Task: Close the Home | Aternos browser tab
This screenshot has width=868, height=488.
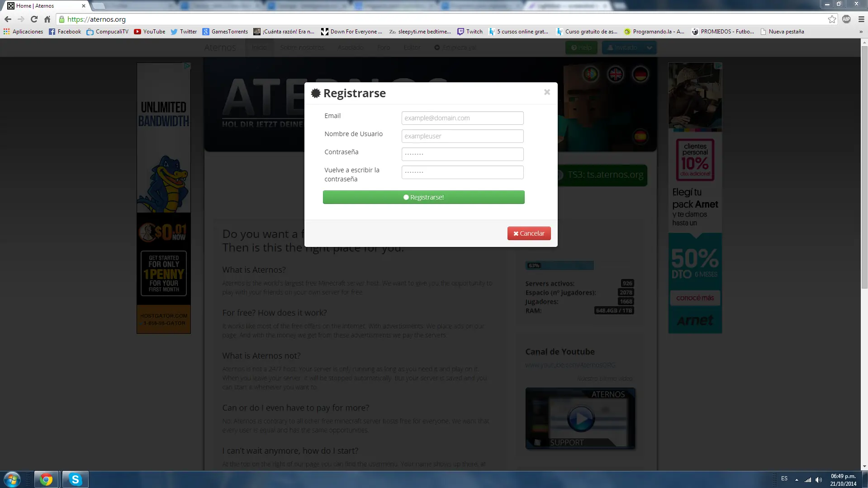Action: coord(83,6)
